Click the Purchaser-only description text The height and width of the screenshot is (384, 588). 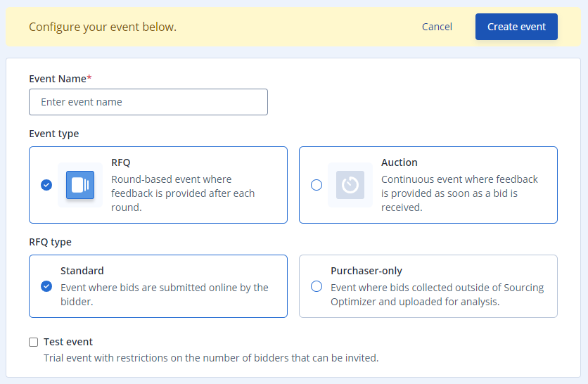coord(437,295)
